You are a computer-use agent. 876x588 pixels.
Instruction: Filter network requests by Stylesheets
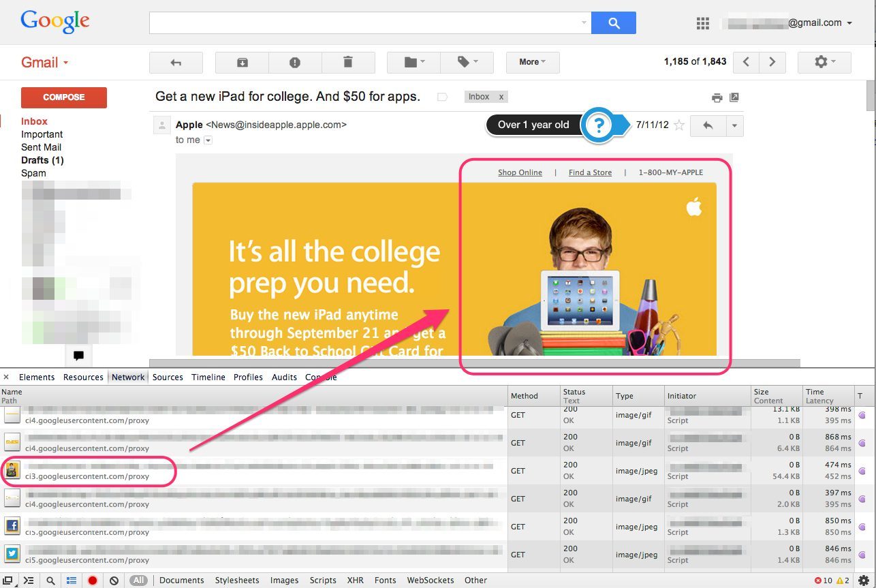tap(237, 581)
